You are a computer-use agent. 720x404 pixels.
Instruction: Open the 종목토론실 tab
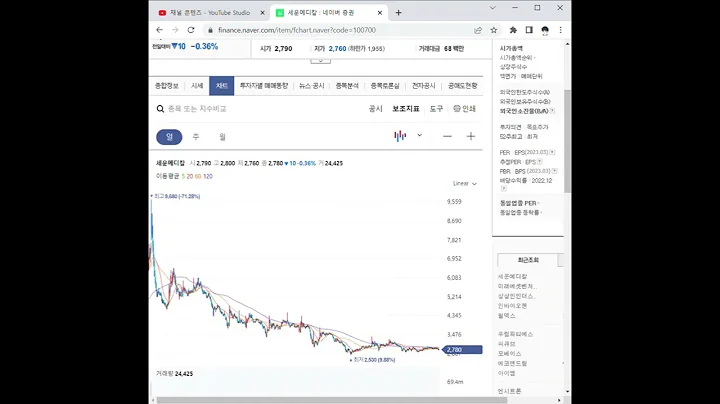(385, 86)
